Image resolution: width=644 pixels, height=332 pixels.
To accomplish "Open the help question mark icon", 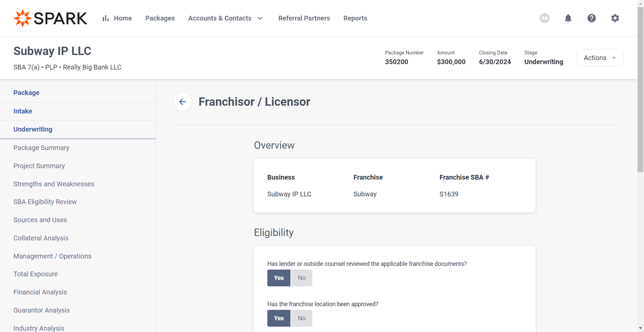I will pos(592,18).
